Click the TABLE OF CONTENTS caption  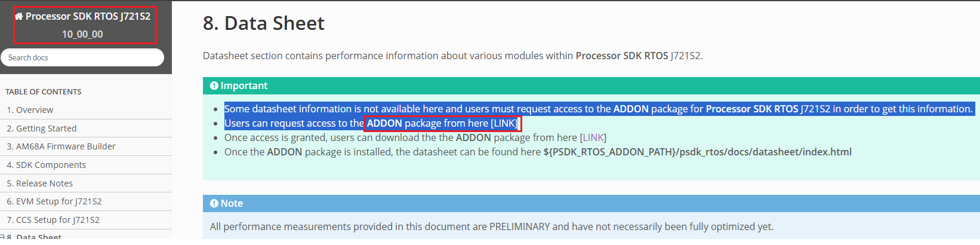pyautogui.click(x=44, y=91)
